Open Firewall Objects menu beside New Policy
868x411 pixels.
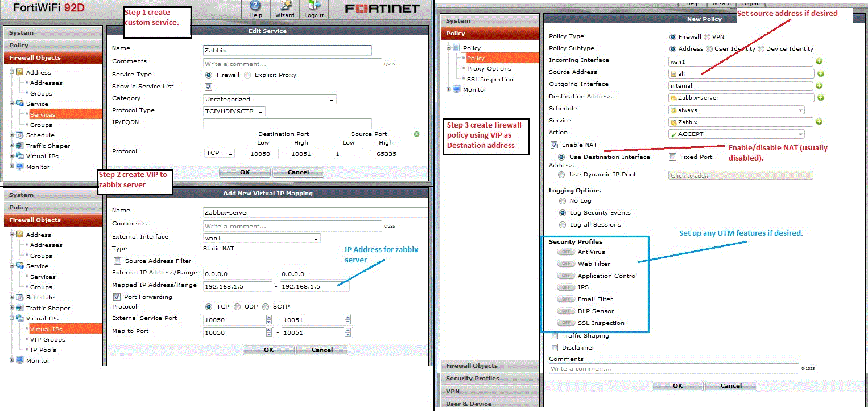[490, 365]
